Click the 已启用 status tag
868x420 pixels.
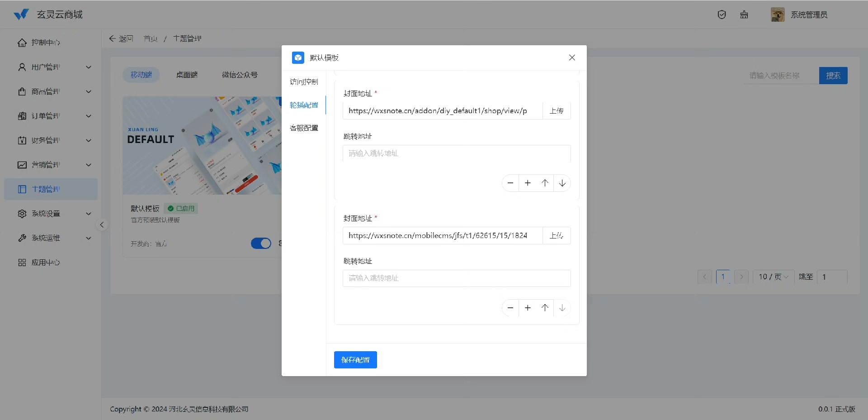[x=181, y=209]
